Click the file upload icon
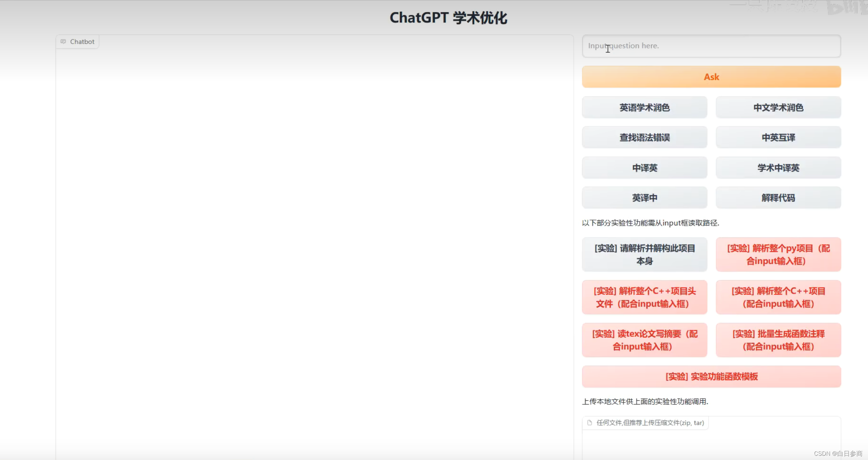The height and width of the screenshot is (460, 868). (x=590, y=423)
